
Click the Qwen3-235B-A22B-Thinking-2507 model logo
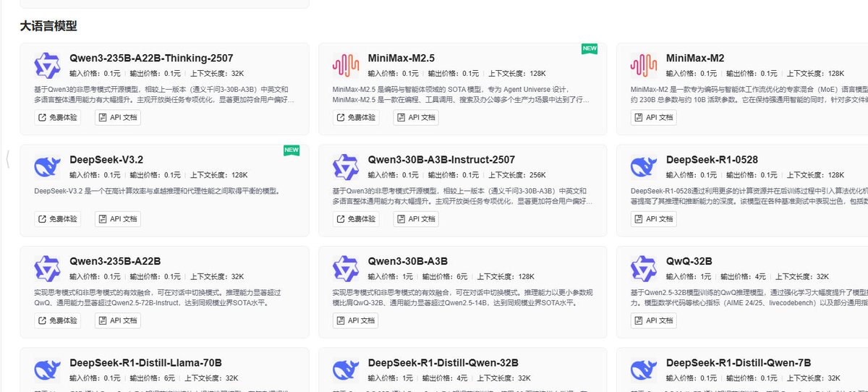click(x=47, y=66)
